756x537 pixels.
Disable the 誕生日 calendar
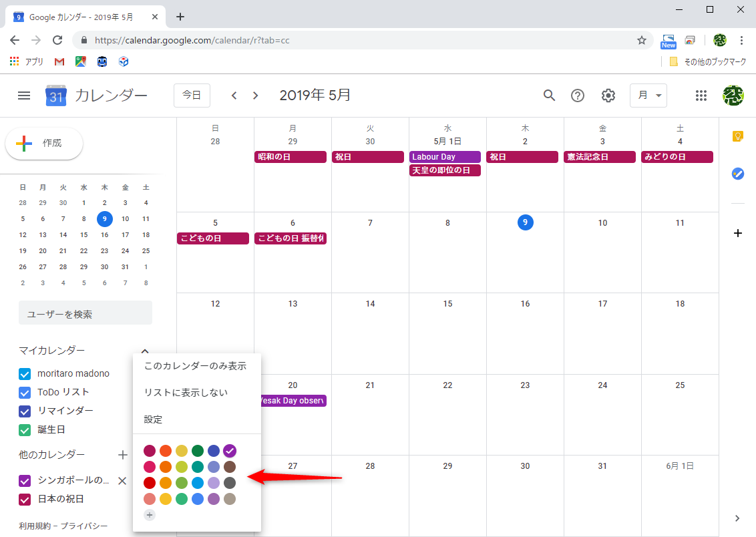pyautogui.click(x=25, y=429)
